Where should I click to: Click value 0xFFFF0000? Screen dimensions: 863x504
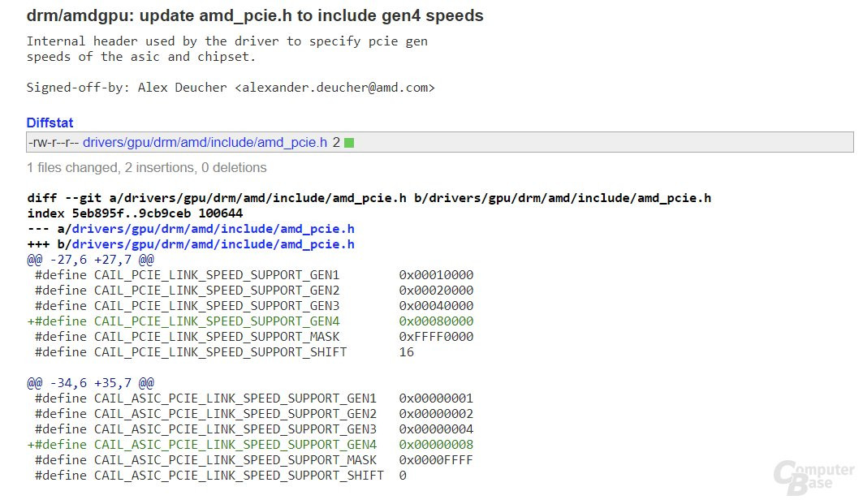[x=436, y=337]
